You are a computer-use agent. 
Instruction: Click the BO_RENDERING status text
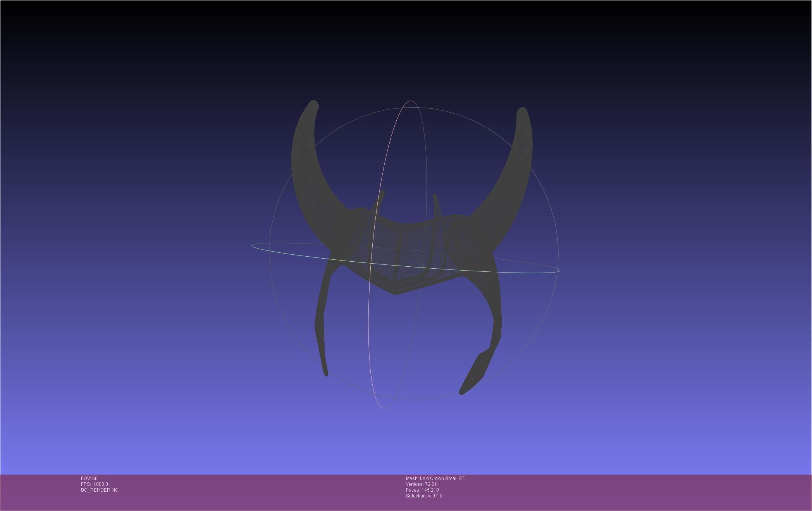100,490
